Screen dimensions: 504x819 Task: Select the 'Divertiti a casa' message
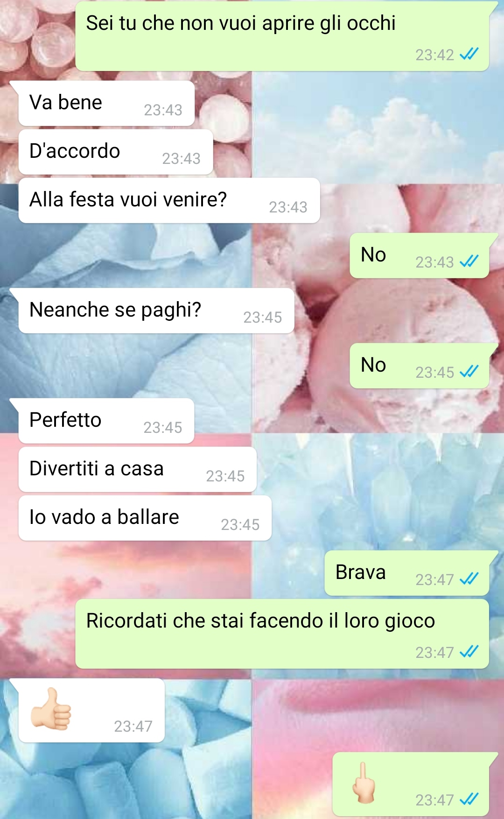pyautogui.click(x=138, y=469)
